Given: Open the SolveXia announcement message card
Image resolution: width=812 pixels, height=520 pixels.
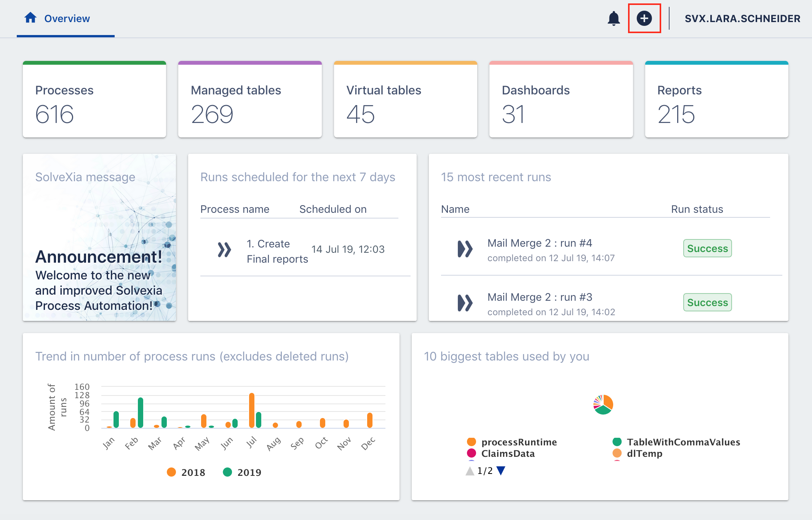Looking at the screenshot, I should click(99, 236).
